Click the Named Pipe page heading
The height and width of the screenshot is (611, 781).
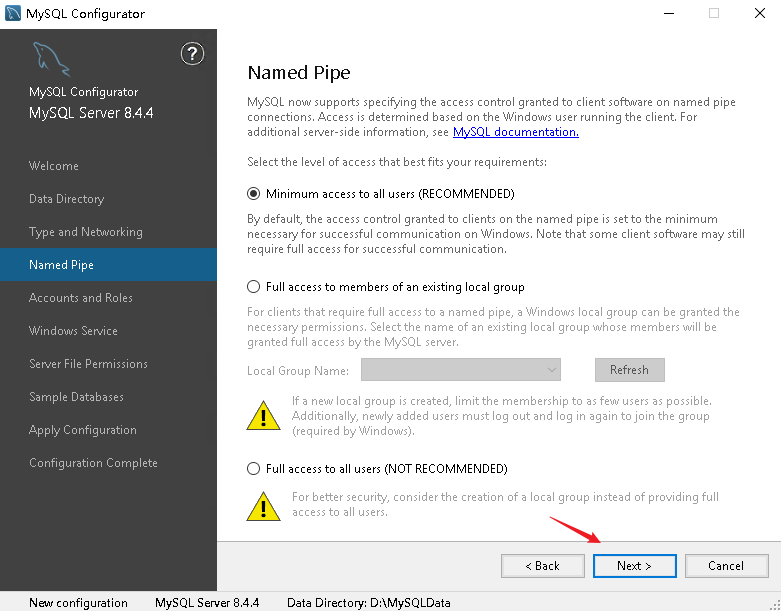[x=299, y=73]
